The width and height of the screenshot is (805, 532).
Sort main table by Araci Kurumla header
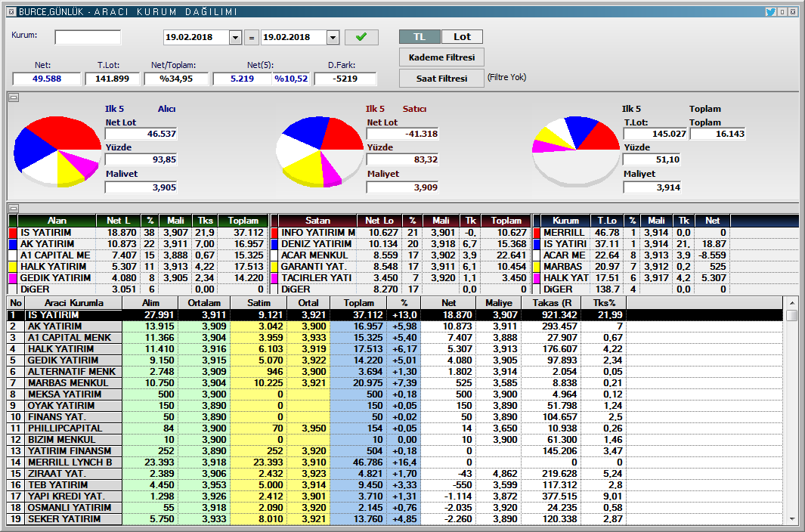coord(73,303)
